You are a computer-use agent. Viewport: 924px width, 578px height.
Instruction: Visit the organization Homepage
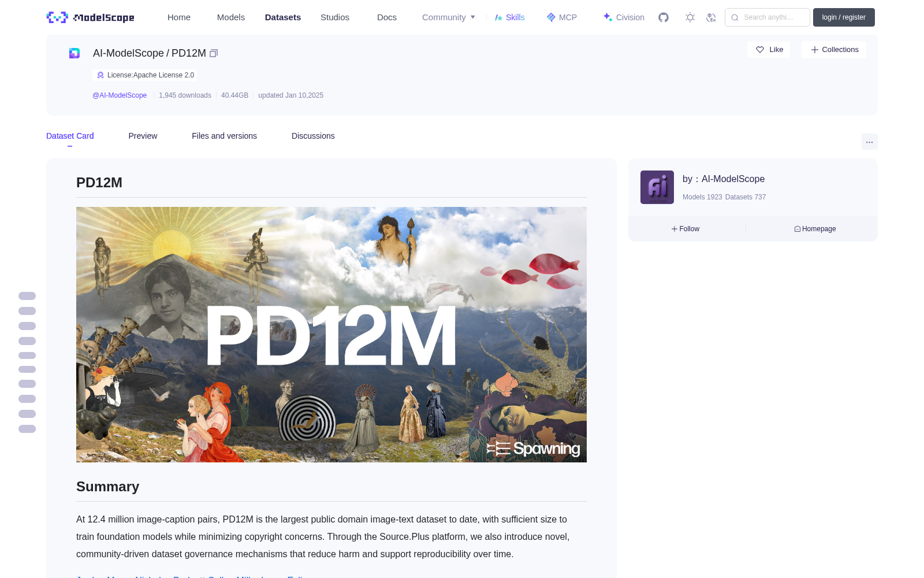[x=815, y=229]
